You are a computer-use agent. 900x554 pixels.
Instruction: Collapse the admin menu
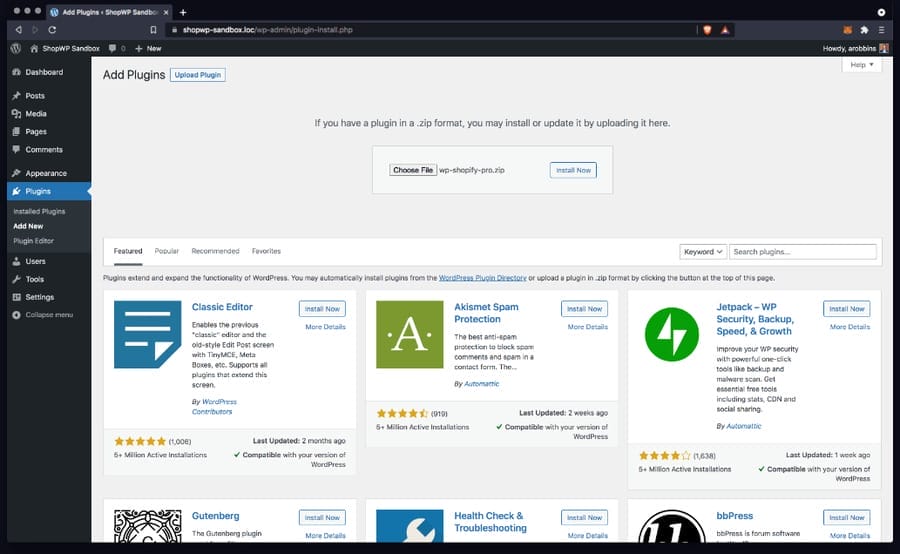42,315
